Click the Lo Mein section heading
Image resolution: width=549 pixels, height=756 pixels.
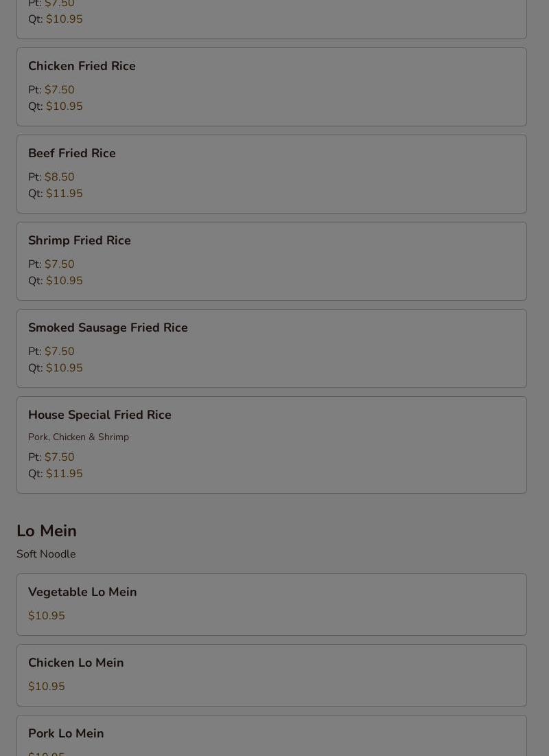click(47, 531)
